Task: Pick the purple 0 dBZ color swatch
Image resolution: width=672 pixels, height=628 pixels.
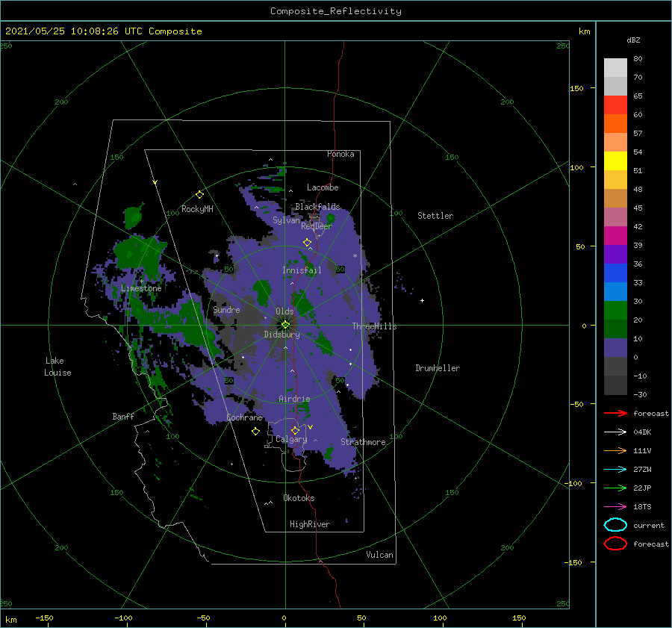Action: tap(615, 348)
